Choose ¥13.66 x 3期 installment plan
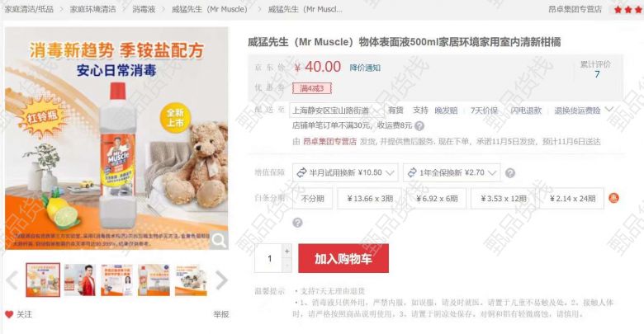 coord(370,199)
